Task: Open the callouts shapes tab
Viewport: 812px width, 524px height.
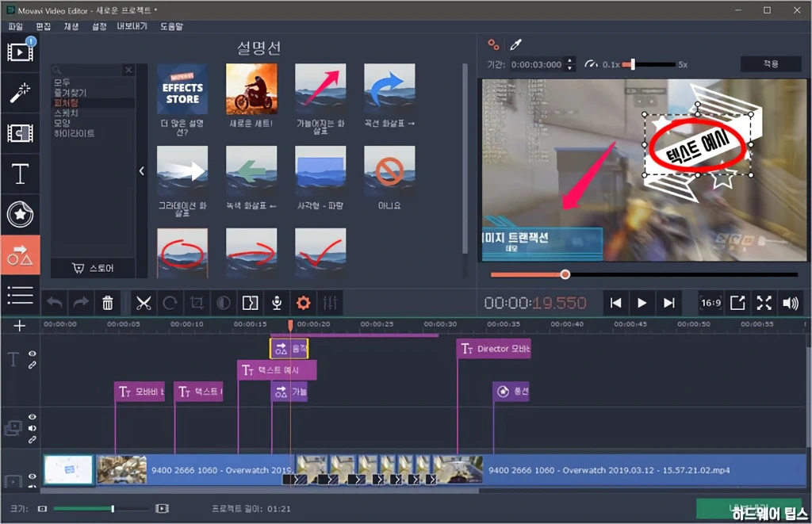Action: [20, 254]
